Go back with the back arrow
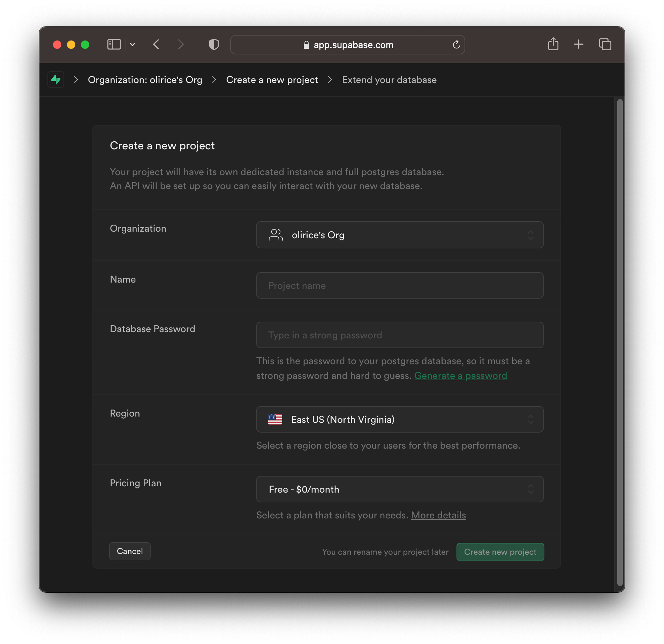 [x=156, y=45]
